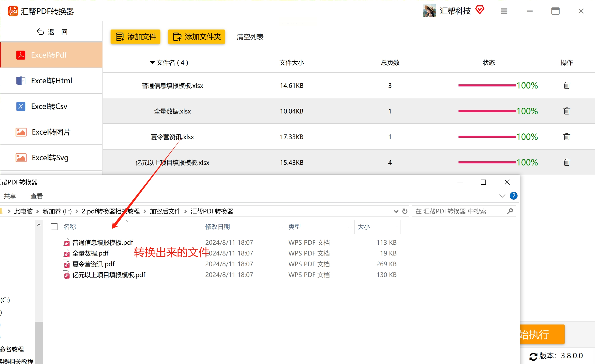Click the 版本: 3.8.0.0 text
595x364 pixels.
[x=561, y=356]
